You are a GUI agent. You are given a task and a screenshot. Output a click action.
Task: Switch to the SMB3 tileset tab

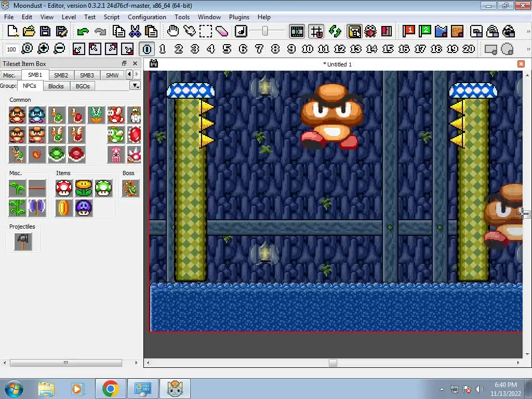[x=87, y=75]
